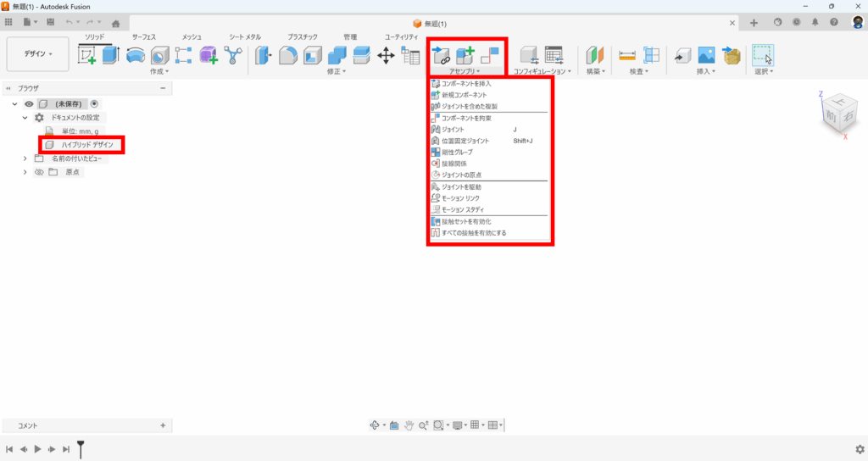This screenshot has width=868, height=461.
Task: Open the デザイン workspace dropdown
Action: pos(38,53)
